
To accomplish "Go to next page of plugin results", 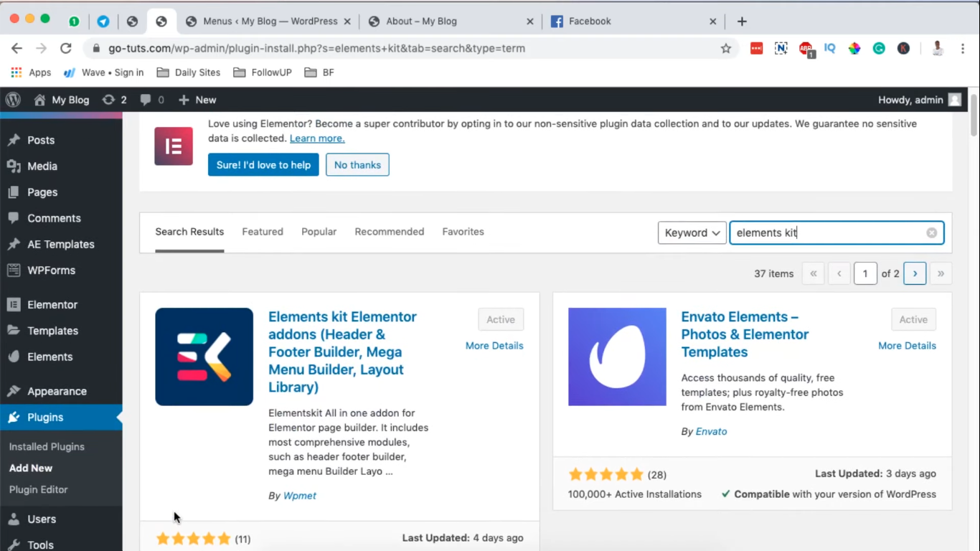I will (x=915, y=273).
